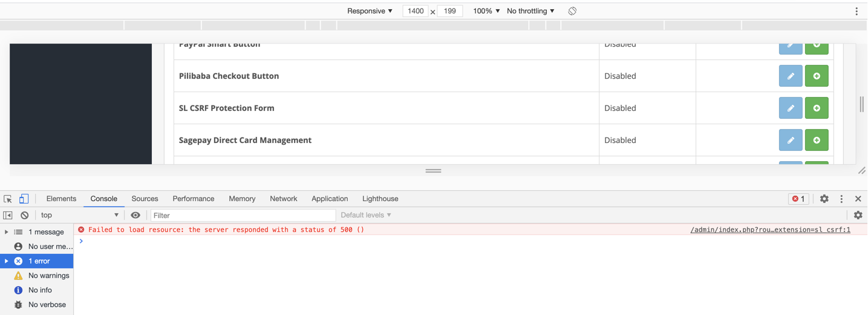Image resolution: width=868 pixels, height=315 pixels.
Task: Click the console prompt line
Action: coord(471,241)
